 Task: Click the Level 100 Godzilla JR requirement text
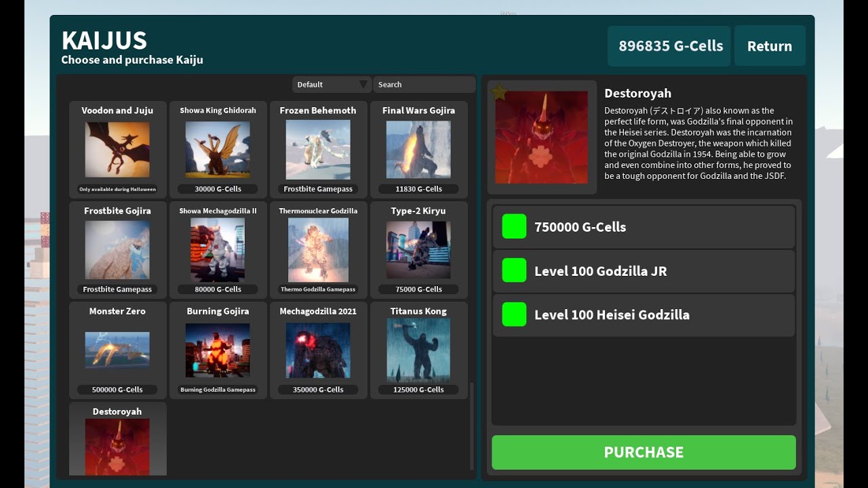[601, 271]
